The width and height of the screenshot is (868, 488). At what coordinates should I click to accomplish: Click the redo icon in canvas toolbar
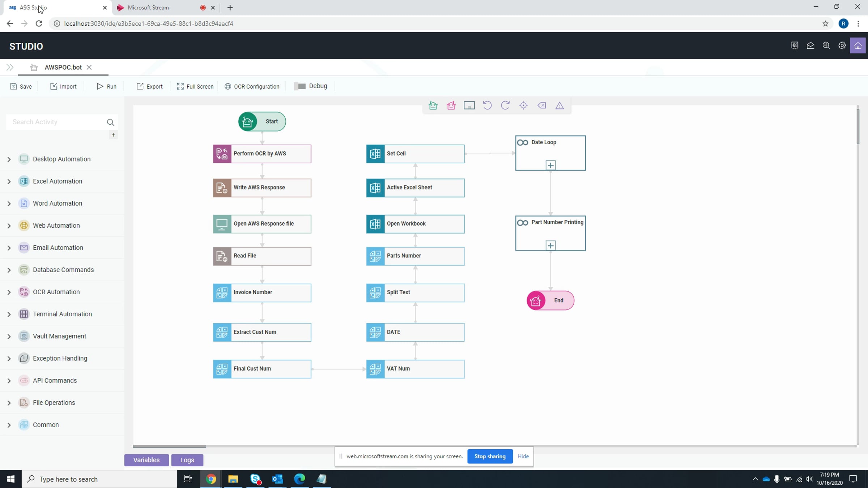(505, 106)
